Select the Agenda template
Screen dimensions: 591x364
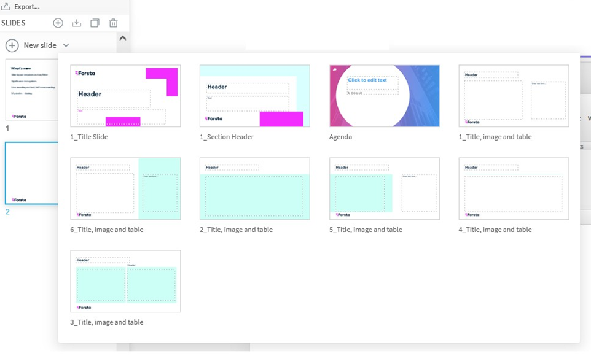[x=384, y=96]
